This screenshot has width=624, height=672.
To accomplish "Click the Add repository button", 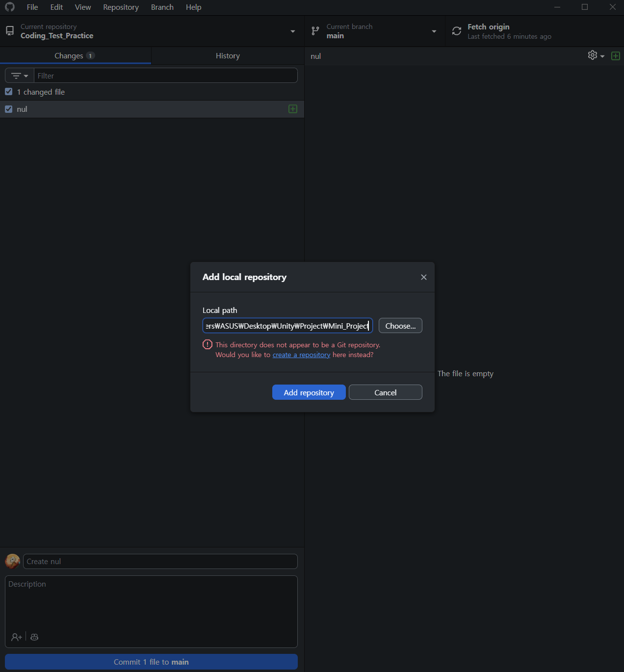I will coord(309,392).
